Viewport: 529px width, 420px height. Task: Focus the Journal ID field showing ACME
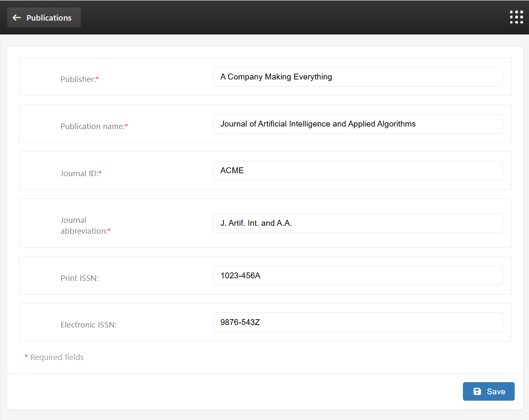358,170
